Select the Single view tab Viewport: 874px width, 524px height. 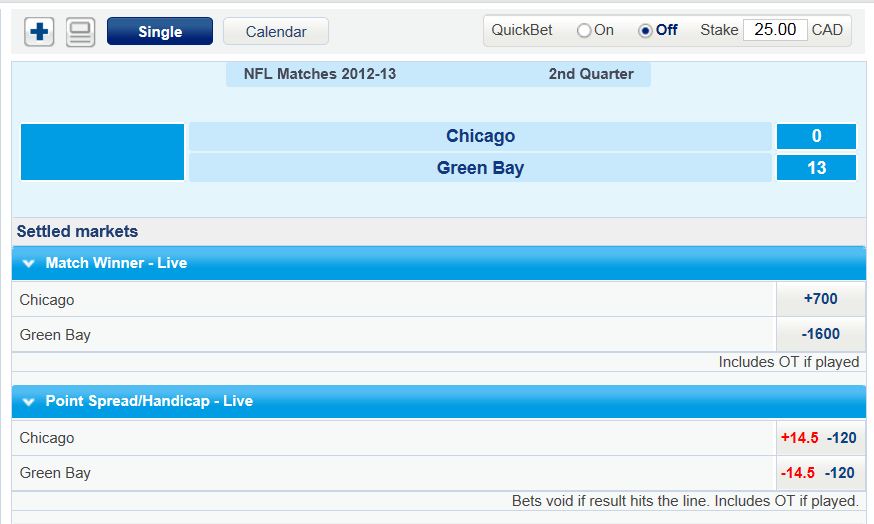(160, 31)
